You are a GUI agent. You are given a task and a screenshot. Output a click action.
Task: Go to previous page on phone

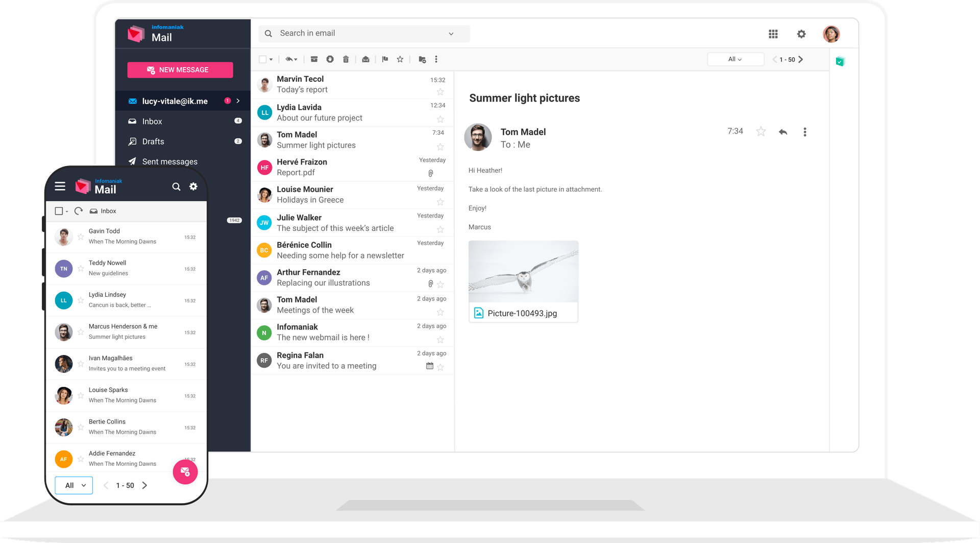[x=106, y=485]
